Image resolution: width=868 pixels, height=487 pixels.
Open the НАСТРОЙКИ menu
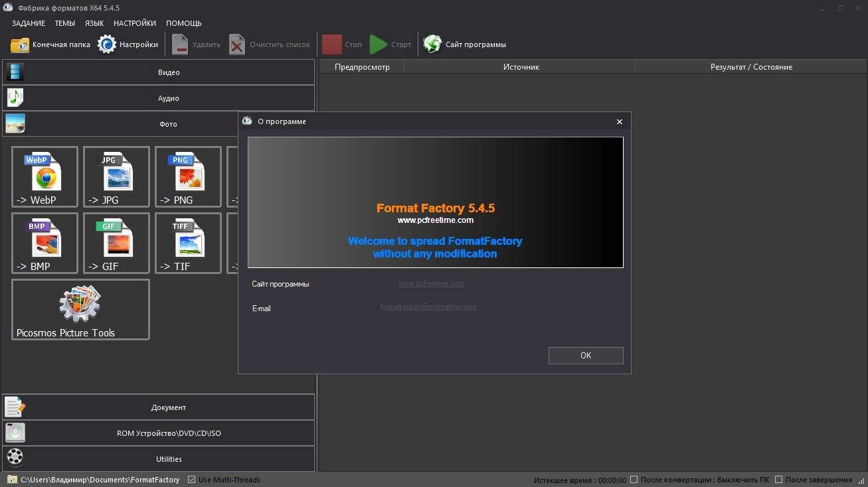(135, 23)
